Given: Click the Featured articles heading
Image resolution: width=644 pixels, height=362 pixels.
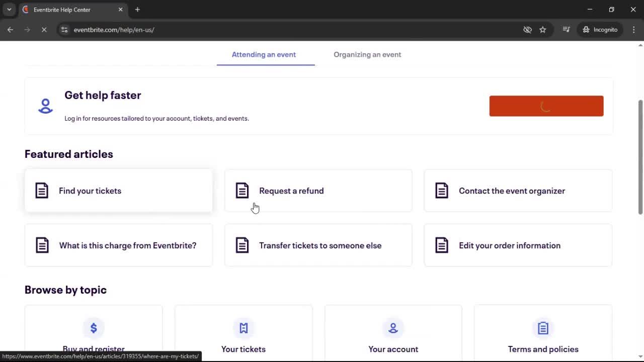Looking at the screenshot, I should tap(69, 154).
